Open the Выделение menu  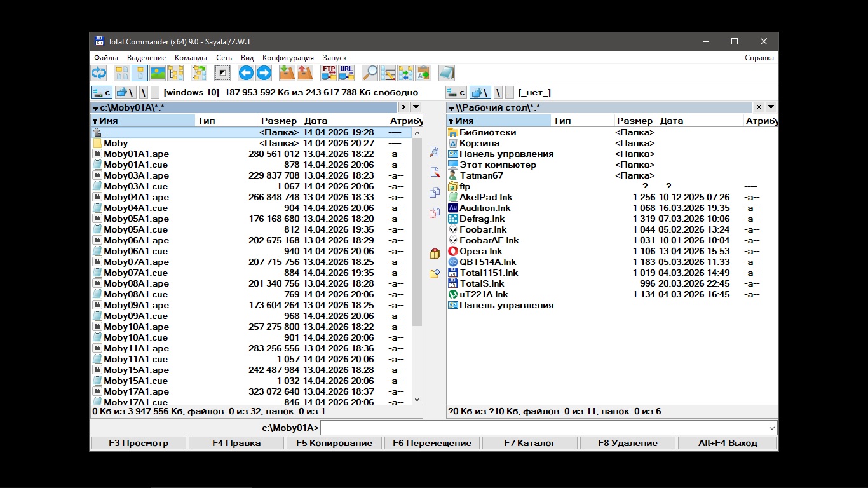coord(146,58)
